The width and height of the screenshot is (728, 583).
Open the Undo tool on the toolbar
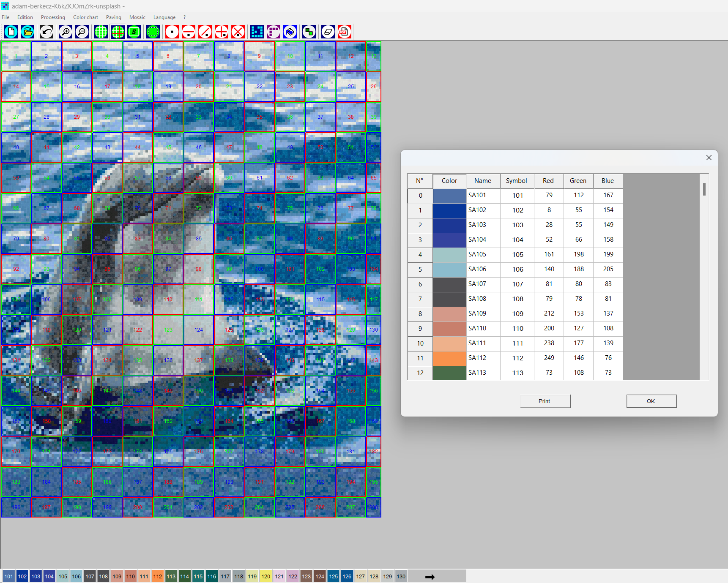[x=47, y=32]
